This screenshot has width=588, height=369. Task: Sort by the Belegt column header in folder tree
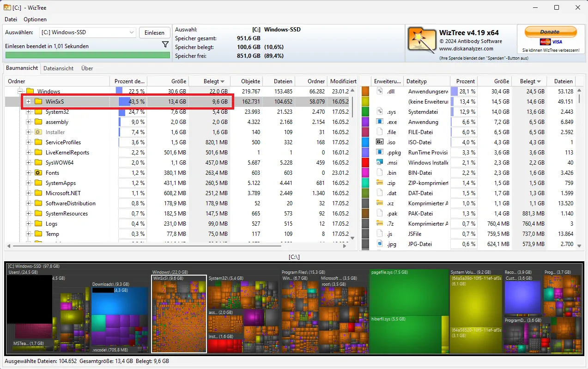click(x=210, y=81)
